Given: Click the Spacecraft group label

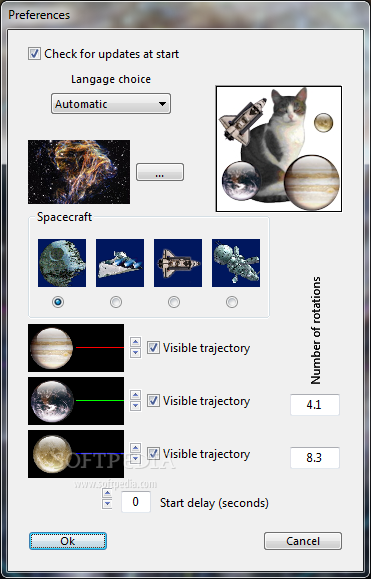Looking at the screenshot, I should pyautogui.click(x=64, y=217).
